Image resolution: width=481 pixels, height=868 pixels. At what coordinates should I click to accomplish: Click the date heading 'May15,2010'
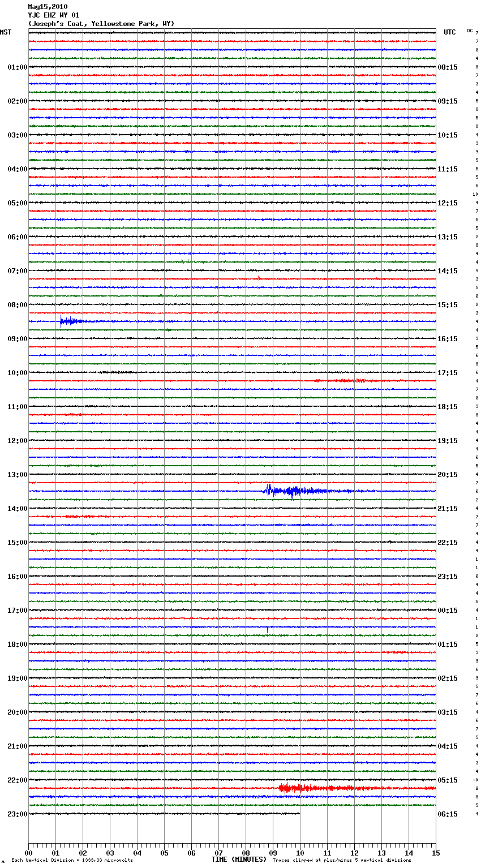(x=48, y=7)
